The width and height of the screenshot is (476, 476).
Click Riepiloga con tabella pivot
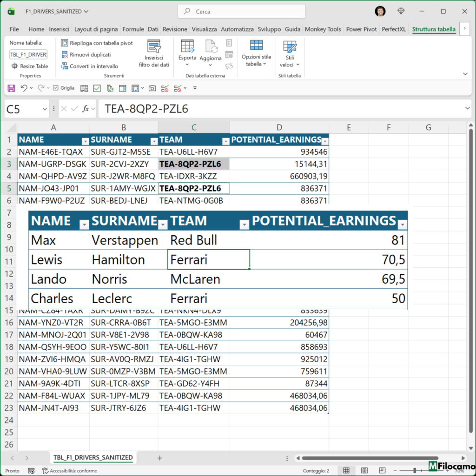97,43
